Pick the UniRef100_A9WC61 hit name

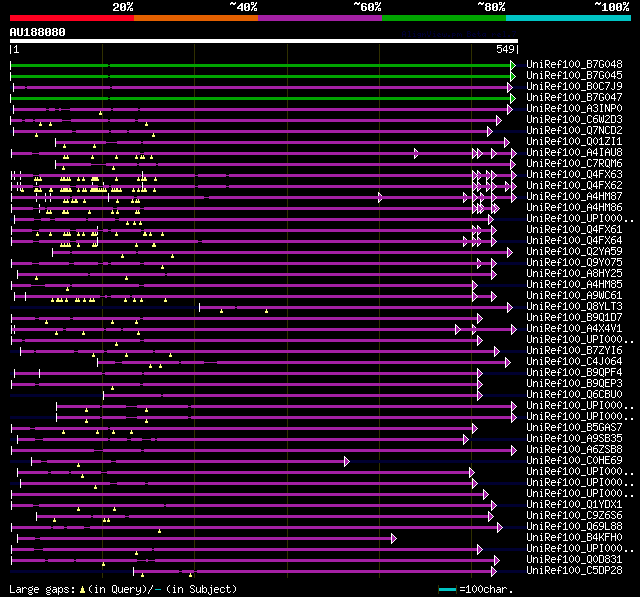(574, 296)
